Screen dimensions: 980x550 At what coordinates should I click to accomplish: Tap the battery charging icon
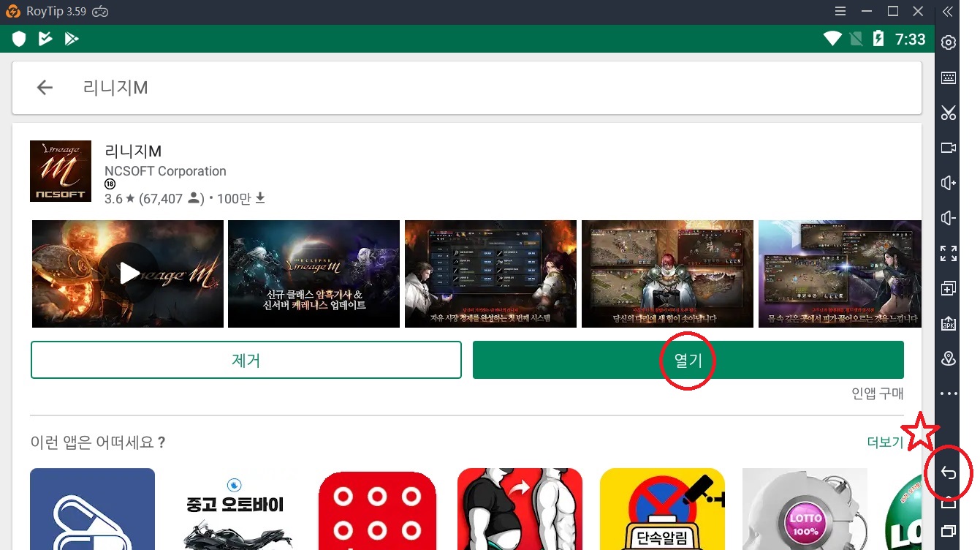pyautogui.click(x=878, y=39)
